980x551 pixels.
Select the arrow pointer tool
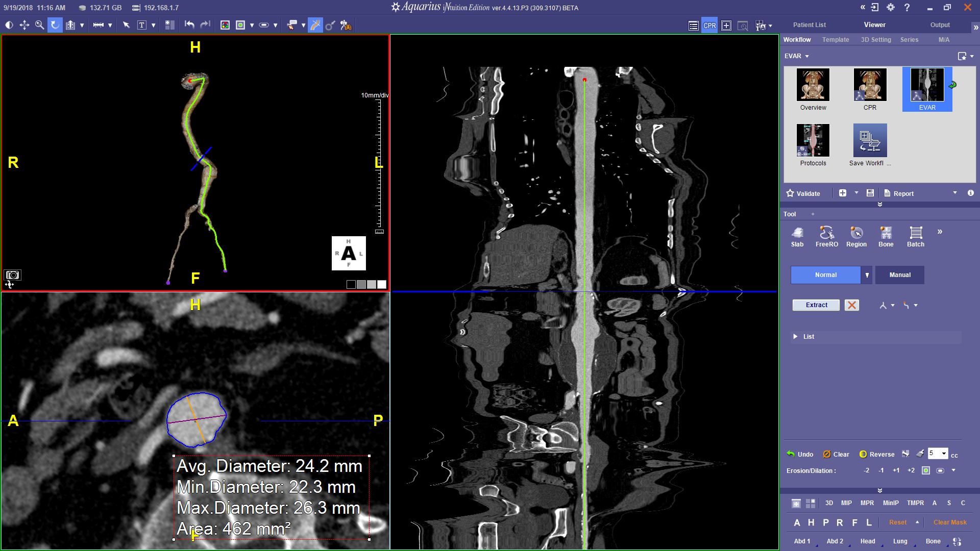point(126,25)
